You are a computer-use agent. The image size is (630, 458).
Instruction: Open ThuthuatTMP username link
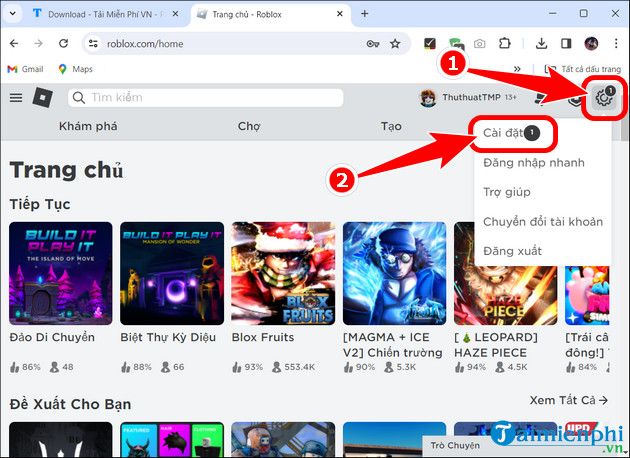click(x=471, y=97)
